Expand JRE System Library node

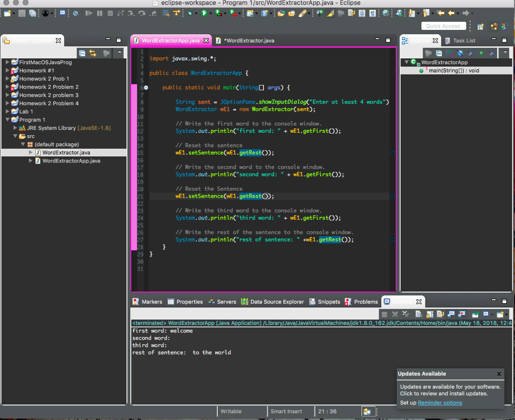[15, 128]
